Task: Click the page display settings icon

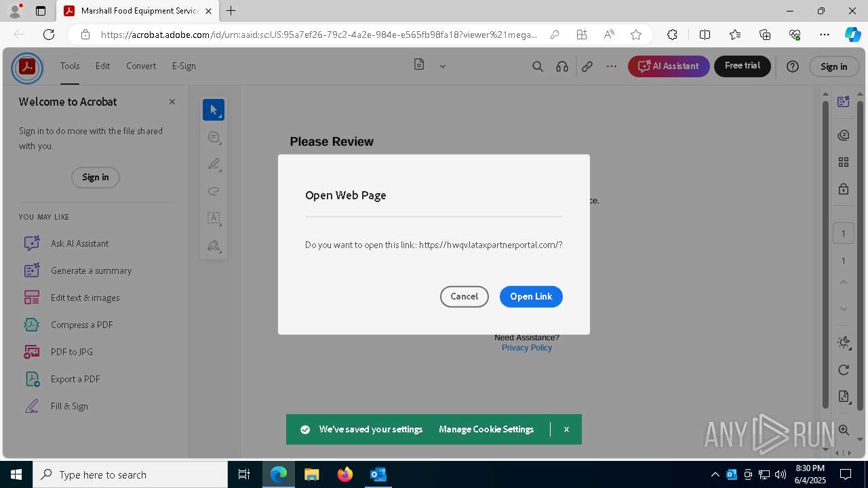Action: click(x=844, y=396)
